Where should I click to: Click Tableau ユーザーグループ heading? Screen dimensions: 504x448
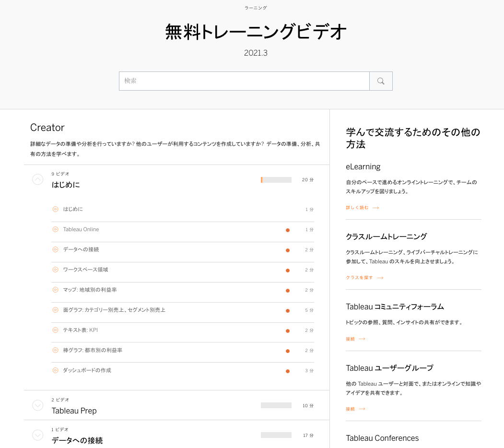[x=389, y=368]
